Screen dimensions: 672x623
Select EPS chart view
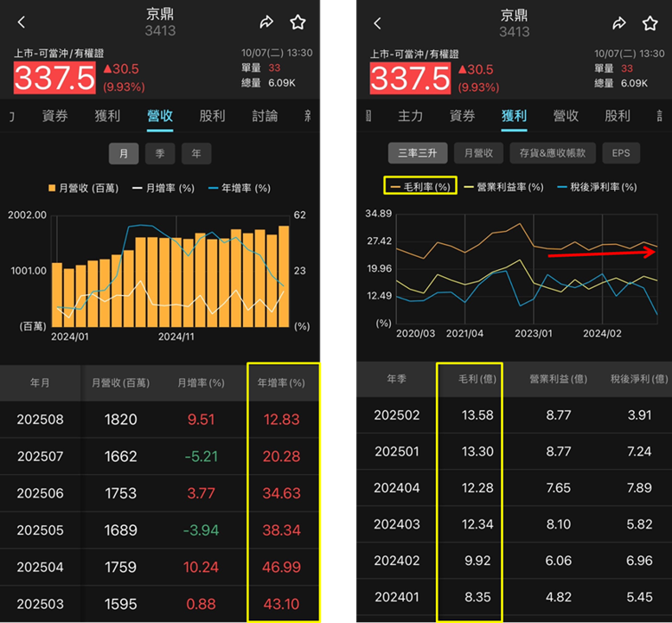(621, 153)
